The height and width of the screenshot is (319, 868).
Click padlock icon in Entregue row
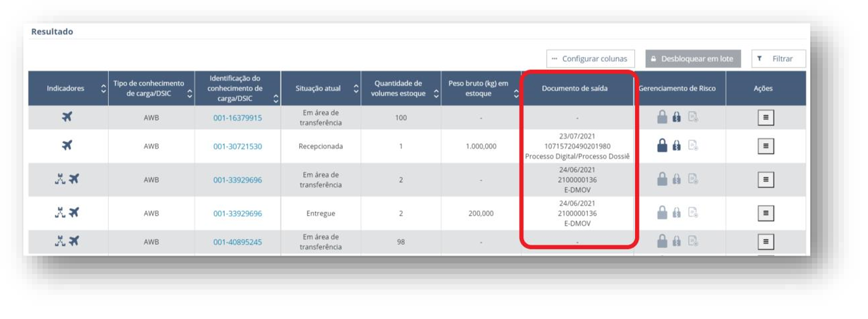pyautogui.click(x=662, y=212)
